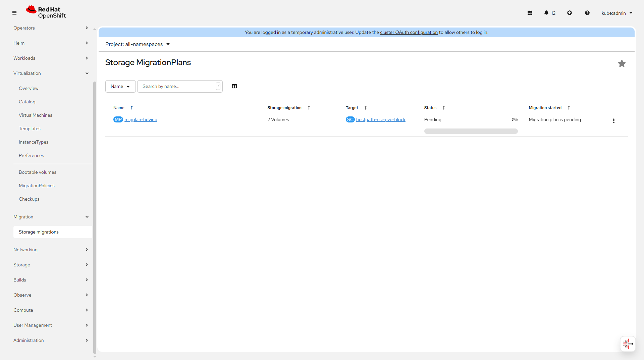Viewport: 644px width, 360px height.
Task: Open the Project all-namespaces selector
Action: (138, 44)
